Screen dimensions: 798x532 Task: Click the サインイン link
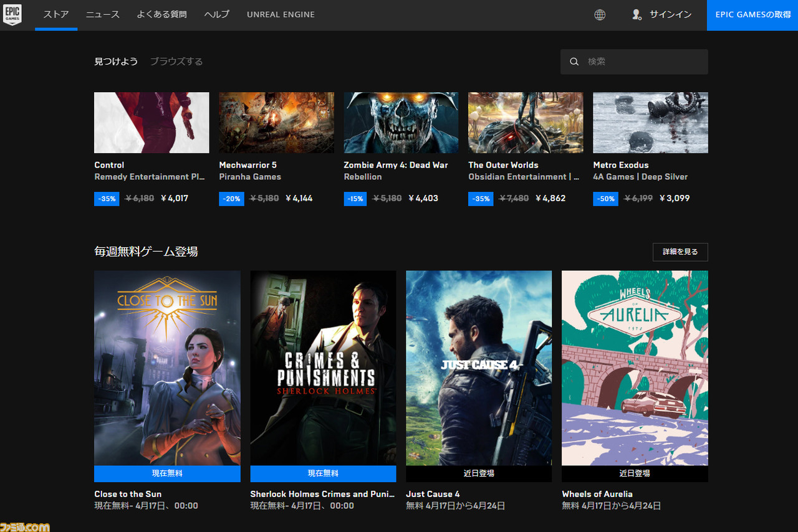(671, 14)
